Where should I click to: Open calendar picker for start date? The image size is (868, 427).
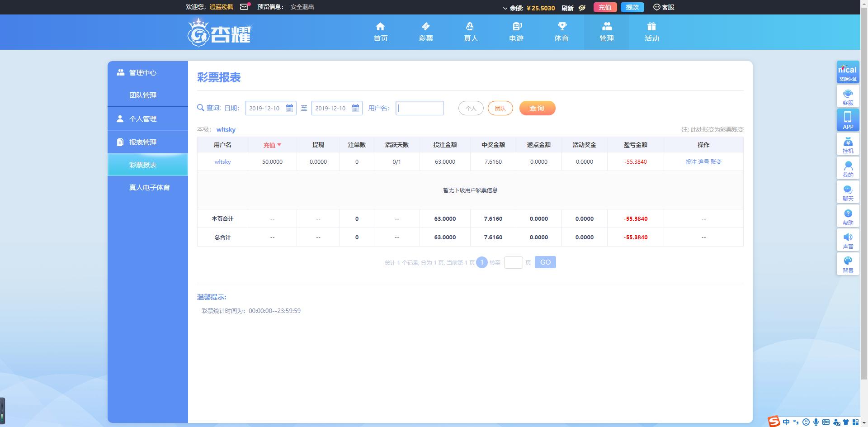click(x=289, y=108)
